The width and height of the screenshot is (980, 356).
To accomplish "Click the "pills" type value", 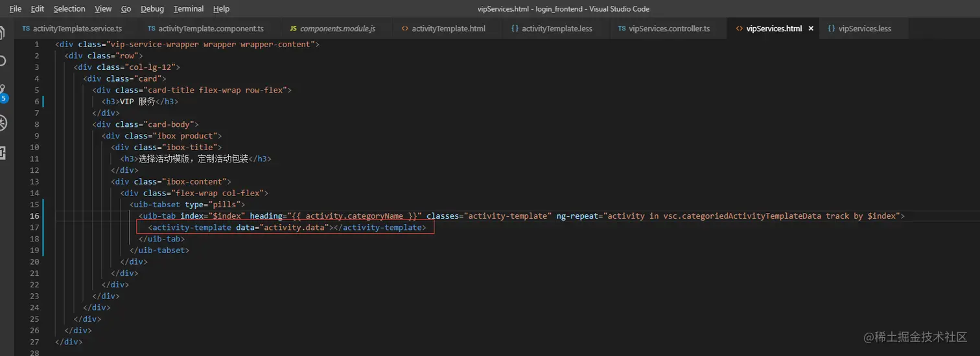I will [x=224, y=205].
